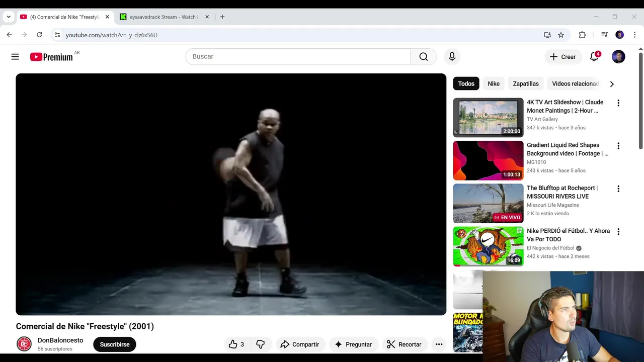View site information icon in address bar
Screen dimensions: 644x362
(57, 35)
